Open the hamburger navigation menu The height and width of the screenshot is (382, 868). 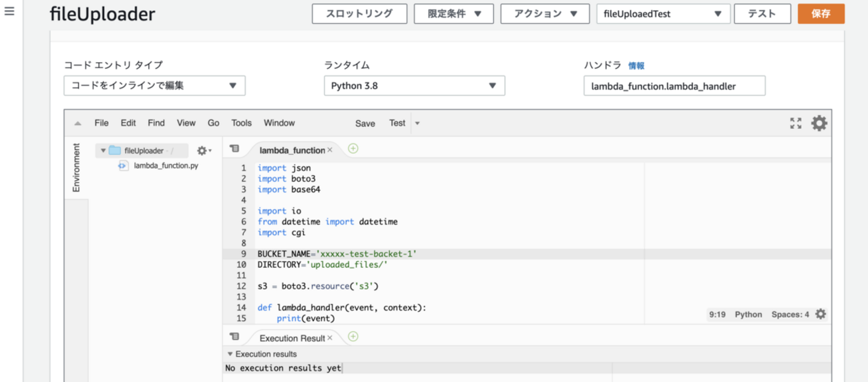pos(9,13)
